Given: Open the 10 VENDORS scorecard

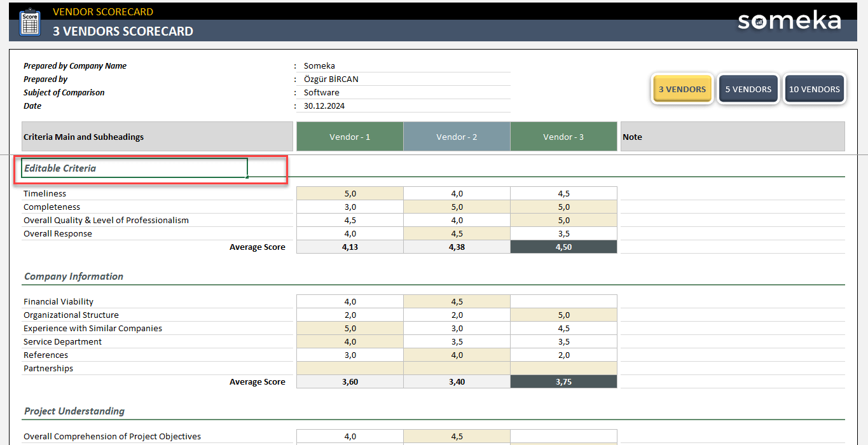Looking at the screenshot, I should tap(815, 88).
